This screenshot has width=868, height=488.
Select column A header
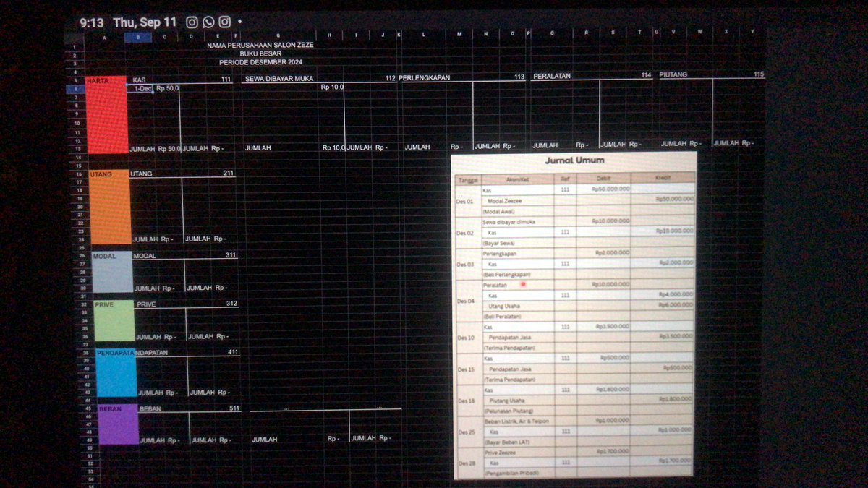(x=105, y=37)
